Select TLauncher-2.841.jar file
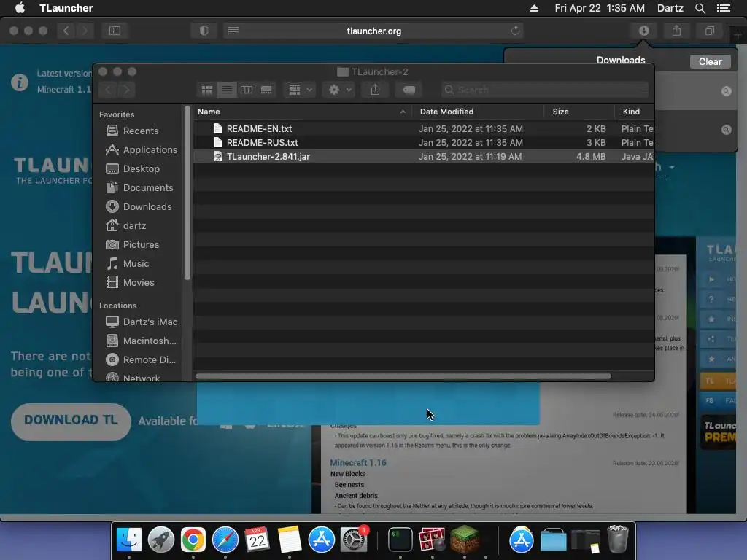 [424, 156]
